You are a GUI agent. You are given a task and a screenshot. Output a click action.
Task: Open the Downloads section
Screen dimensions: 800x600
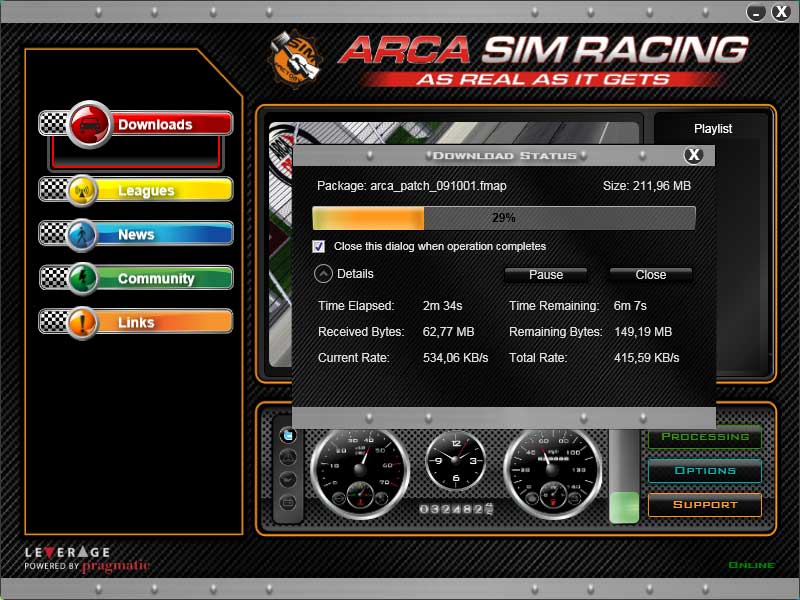click(x=136, y=124)
